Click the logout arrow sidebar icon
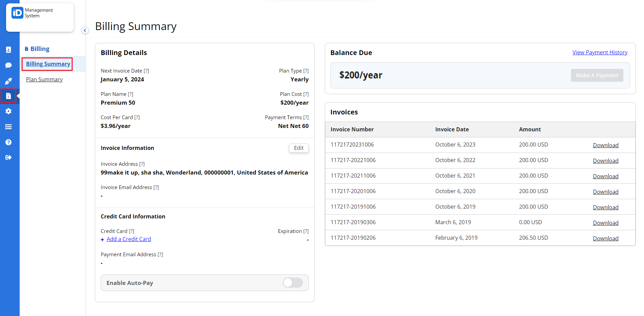 pos(8,157)
